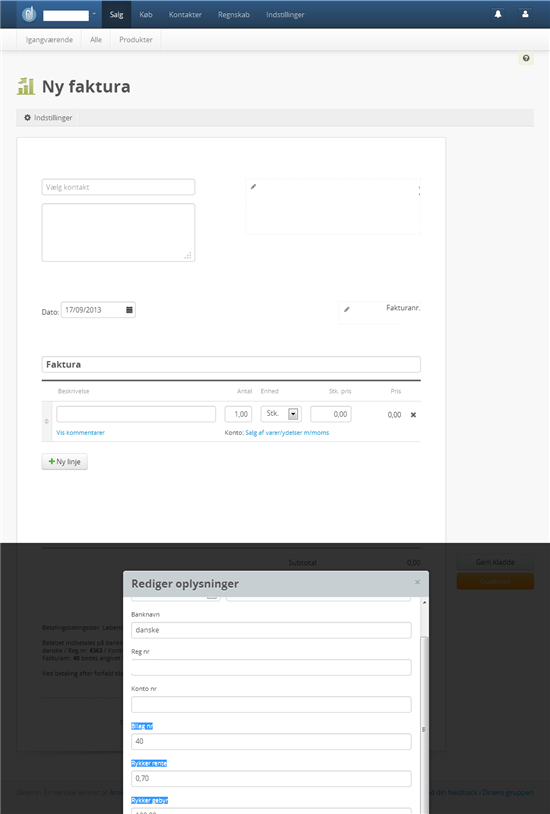Open the date calendar picker icon

coord(129,310)
